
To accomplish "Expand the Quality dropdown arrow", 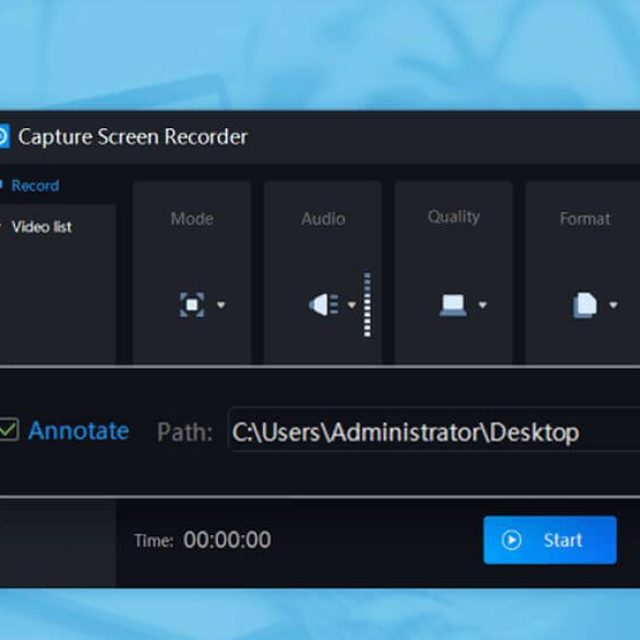I will (482, 305).
